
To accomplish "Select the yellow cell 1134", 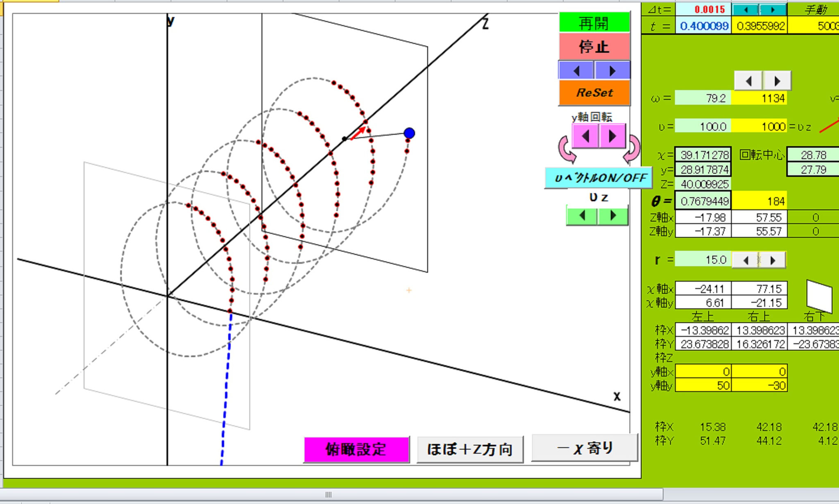I will (760, 98).
